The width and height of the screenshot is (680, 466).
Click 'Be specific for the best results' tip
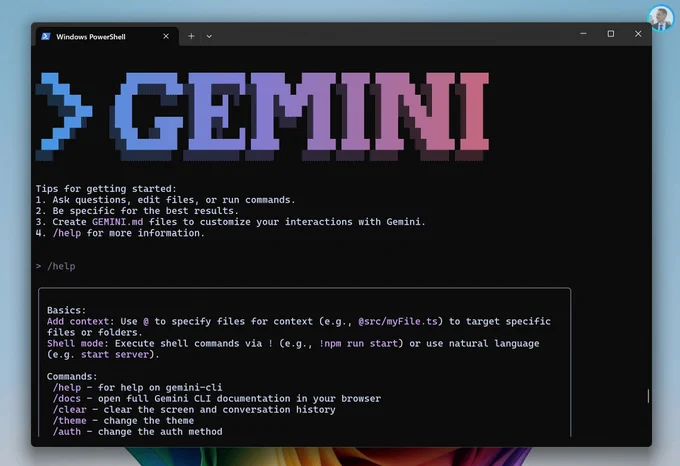[137, 211]
